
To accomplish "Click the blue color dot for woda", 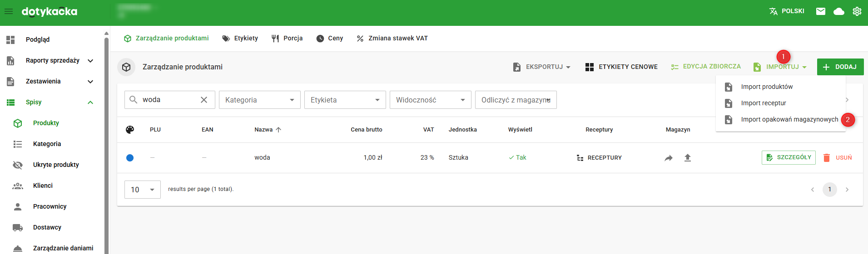I will (130, 158).
